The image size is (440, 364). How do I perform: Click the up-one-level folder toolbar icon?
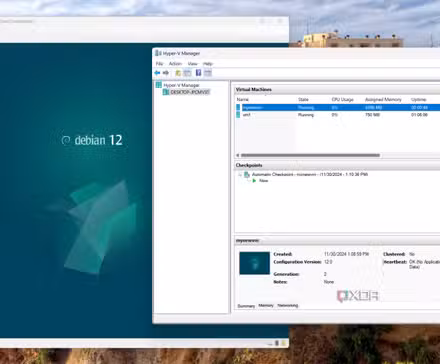(178, 73)
